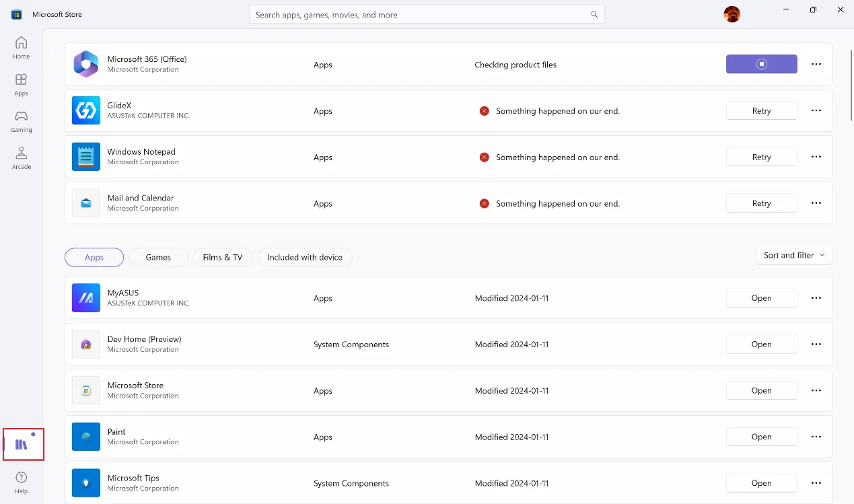Select the Apps icon in the sidebar
Image resolution: width=854 pixels, height=504 pixels.
coord(21,83)
